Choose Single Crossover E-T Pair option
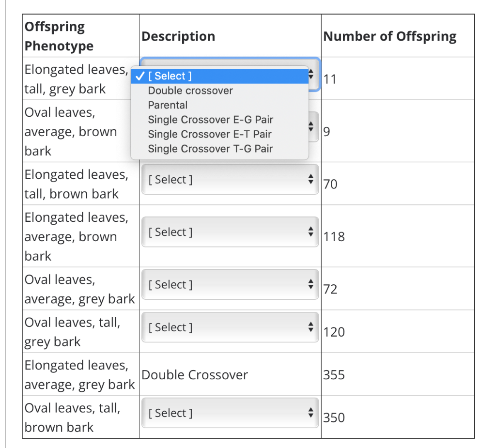Viewport: 496px width, 448px height. (x=219, y=135)
